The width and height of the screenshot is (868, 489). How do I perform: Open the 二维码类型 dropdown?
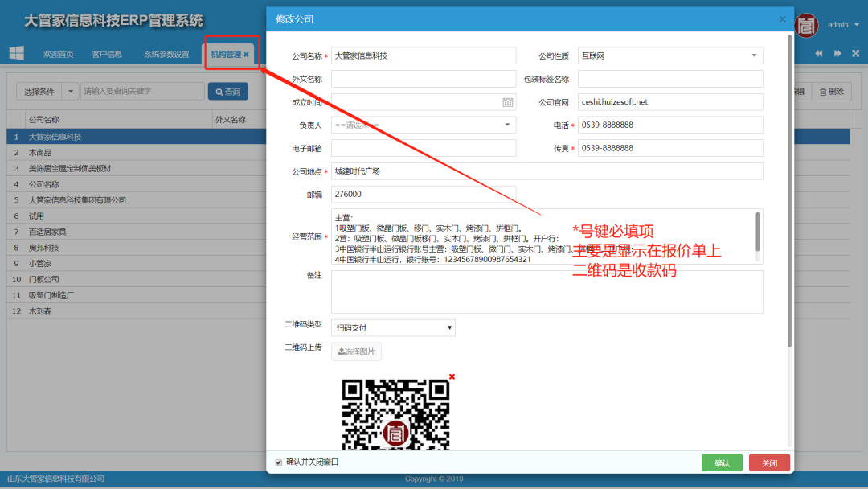pyautogui.click(x=393, y=328)
